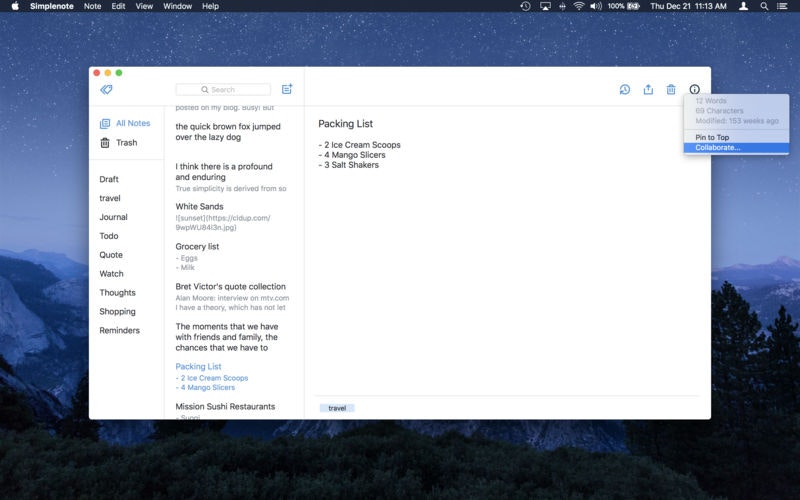The height and width of the screenshot is (500, 800).
Task: Filter notes by the travel sidebar tag
Action: coord(110,198)
